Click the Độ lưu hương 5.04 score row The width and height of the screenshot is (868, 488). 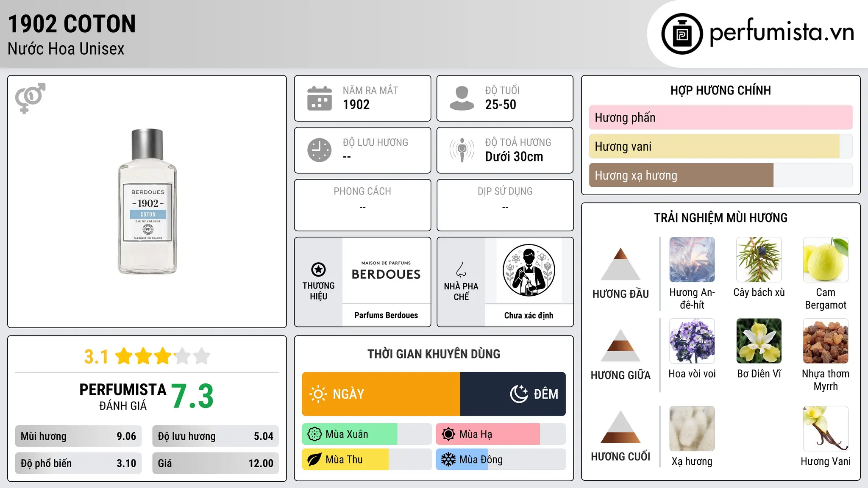(215, 436)
